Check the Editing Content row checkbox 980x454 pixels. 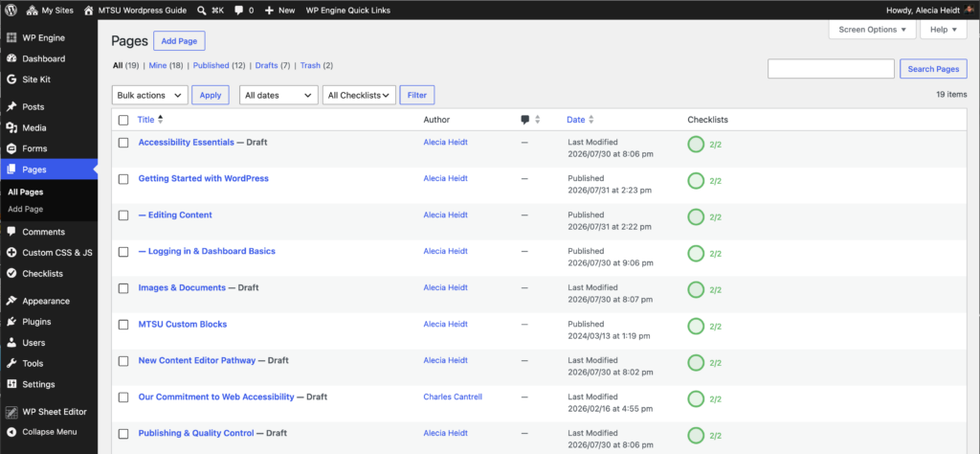tap(123, 216)
